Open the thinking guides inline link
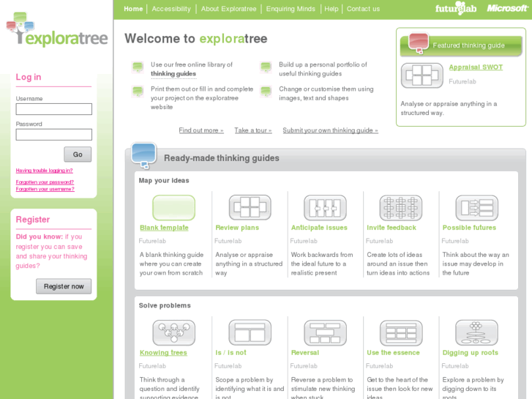Viewport: 532px width, 399px height. tap(173, 74)
